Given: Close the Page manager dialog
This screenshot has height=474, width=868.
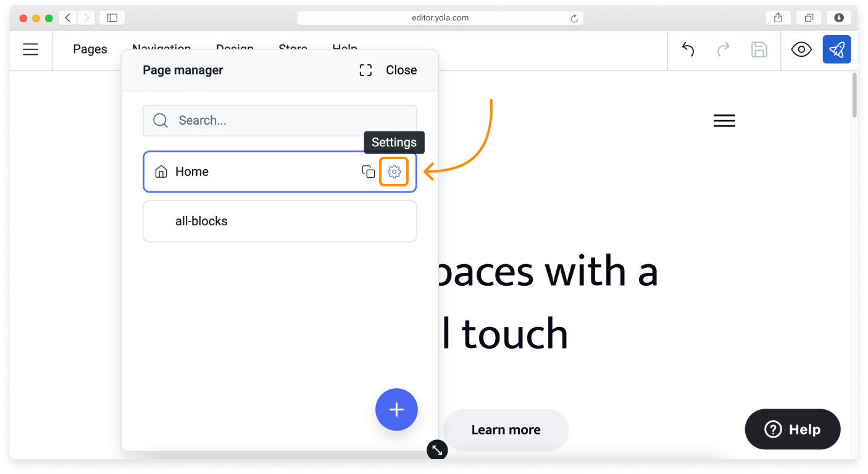Looking at the screenshot, I should click(x=401, y=70).
